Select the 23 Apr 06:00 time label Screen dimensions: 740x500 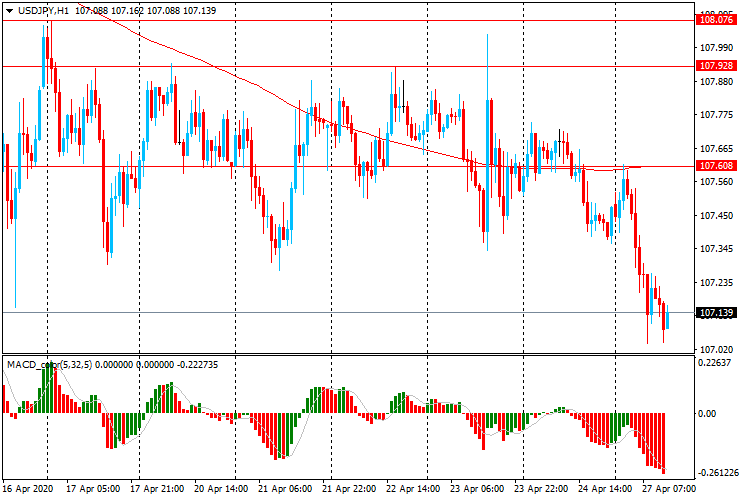pos(477,489)
